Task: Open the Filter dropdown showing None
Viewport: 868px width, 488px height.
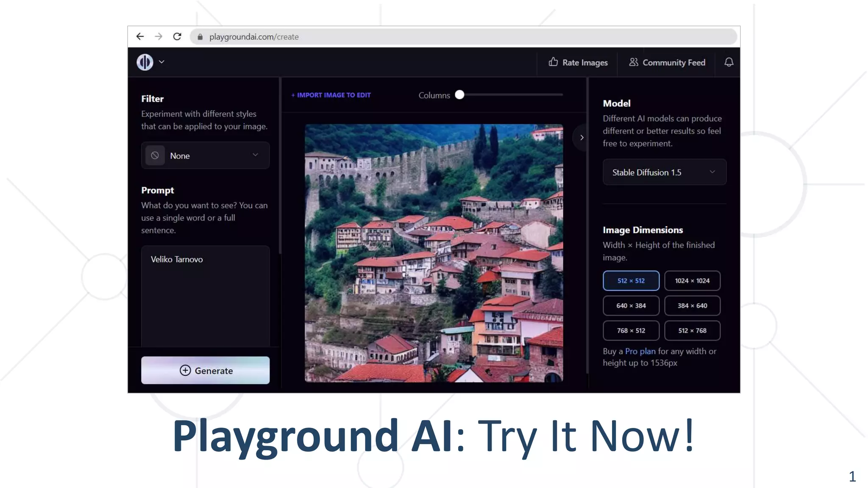Action: [205, 155]
